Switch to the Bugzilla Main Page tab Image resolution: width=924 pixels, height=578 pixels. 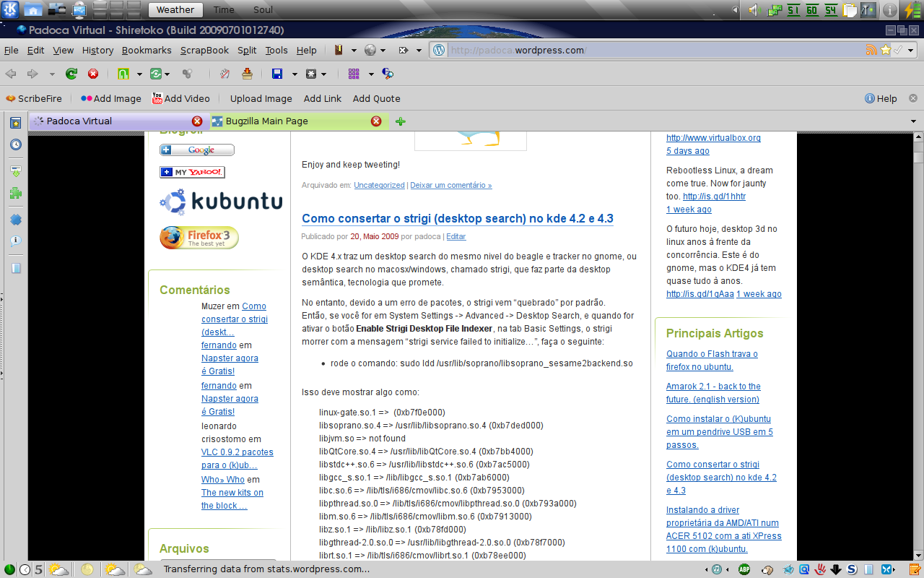(x=266, y=121)
